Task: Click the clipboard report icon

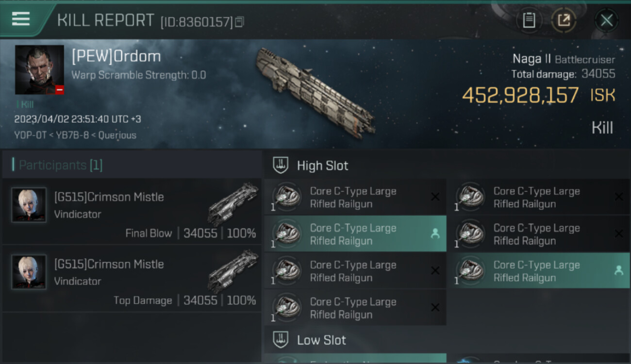Action: [529, 20]
